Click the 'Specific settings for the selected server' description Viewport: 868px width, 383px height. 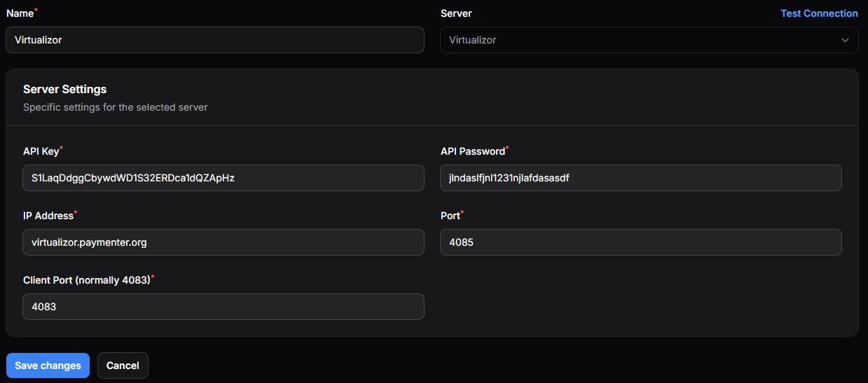[x=115, y=107]
